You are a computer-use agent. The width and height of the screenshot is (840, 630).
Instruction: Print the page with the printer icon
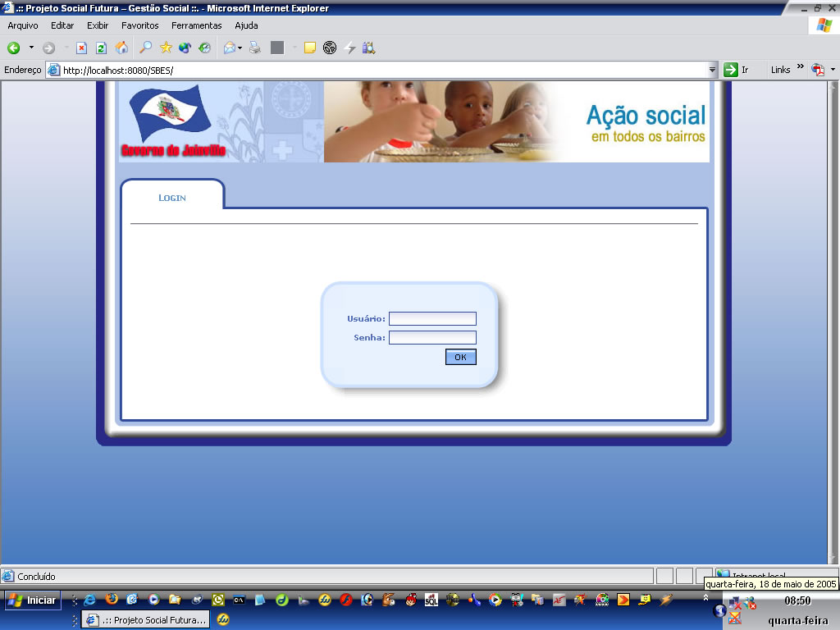pyautogui.click(x=255, y=48)
